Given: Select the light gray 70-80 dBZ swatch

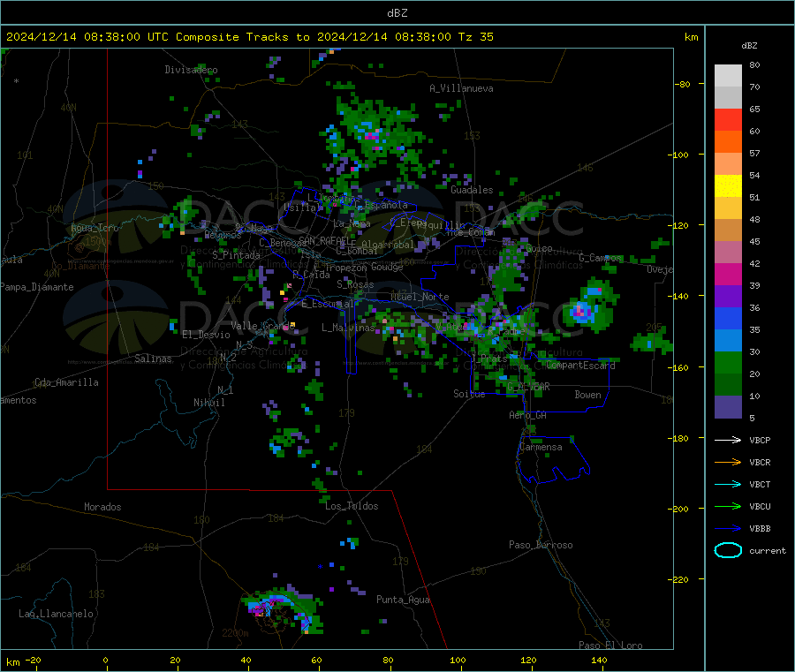Looking at the screenshot, I should (728, 76).
